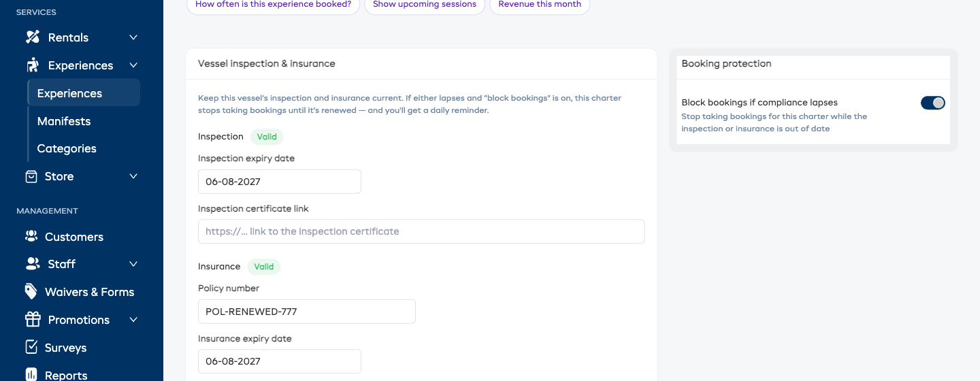Click the MANAGEMENT section label
The image size is (980, 381).
tap(47, 211)
